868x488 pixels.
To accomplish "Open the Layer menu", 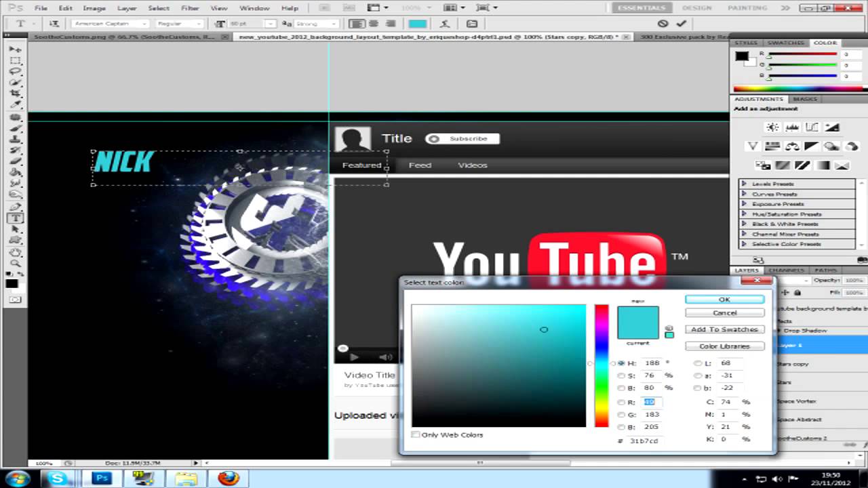I will click(127, 8).
